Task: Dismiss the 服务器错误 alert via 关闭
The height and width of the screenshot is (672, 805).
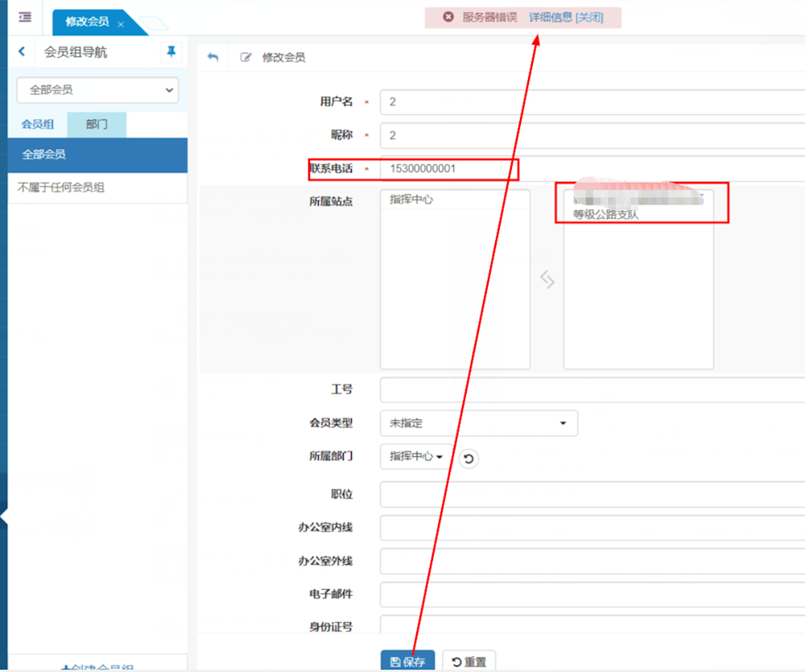Action: [589, 17]
